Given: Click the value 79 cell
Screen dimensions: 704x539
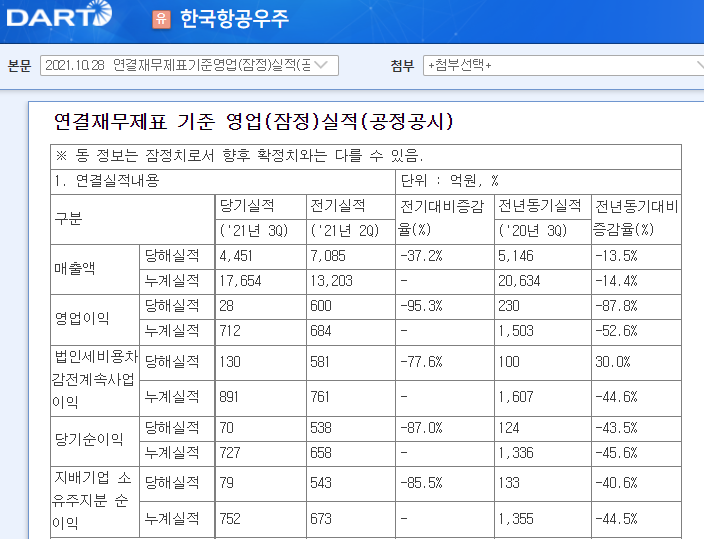Looking at the screenshot, I should pyautogui.click(x=260, y=484).
